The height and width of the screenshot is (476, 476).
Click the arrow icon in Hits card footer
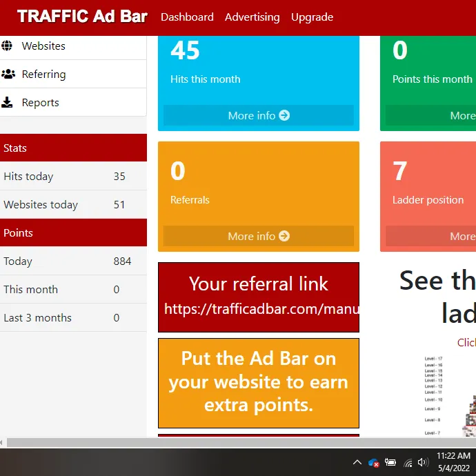[284, 115]
